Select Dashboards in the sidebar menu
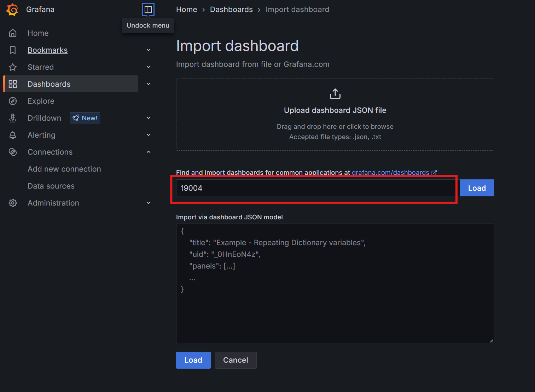The width and height of the screenshot is (535, 392). pos(49,84)
